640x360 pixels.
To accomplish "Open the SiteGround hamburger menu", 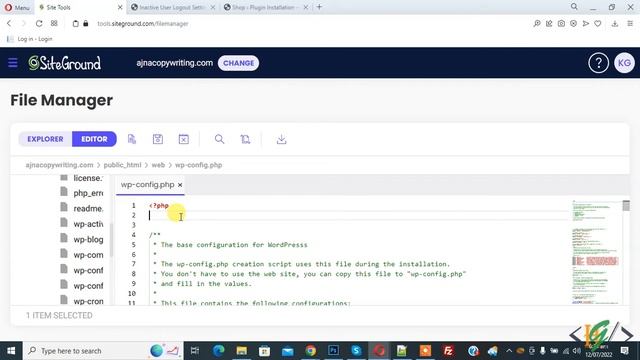I will tap(13, 63).
